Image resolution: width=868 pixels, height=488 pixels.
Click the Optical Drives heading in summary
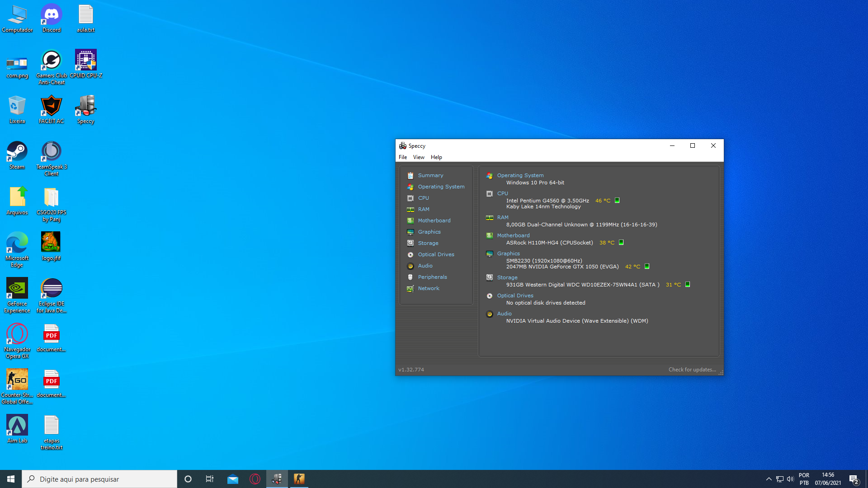point(515,296)
